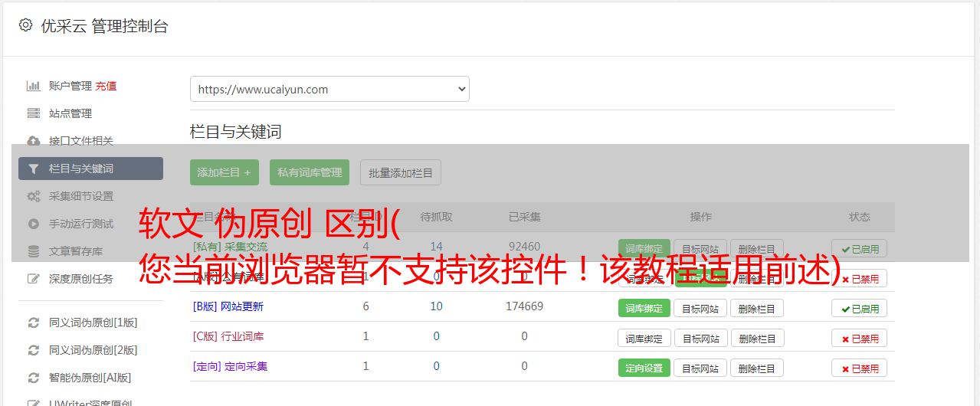Click 目标网站 in the 定向采集 row
This screenshot has height=406, width=980.
pos(700,368)
